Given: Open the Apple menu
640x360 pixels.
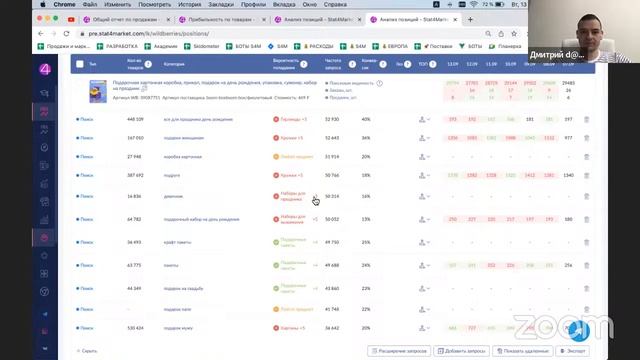Looking at the screenshot, I should (42, 4).
